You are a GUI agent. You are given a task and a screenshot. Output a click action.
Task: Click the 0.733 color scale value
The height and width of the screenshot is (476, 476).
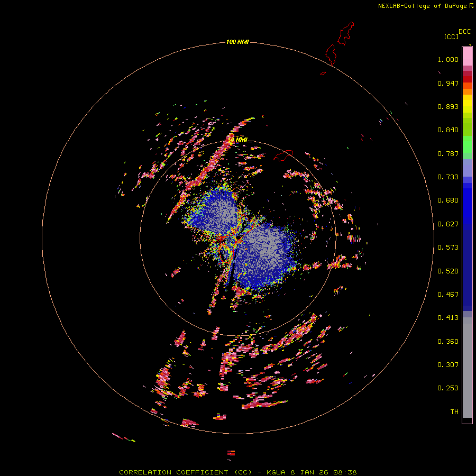(448, 177)
